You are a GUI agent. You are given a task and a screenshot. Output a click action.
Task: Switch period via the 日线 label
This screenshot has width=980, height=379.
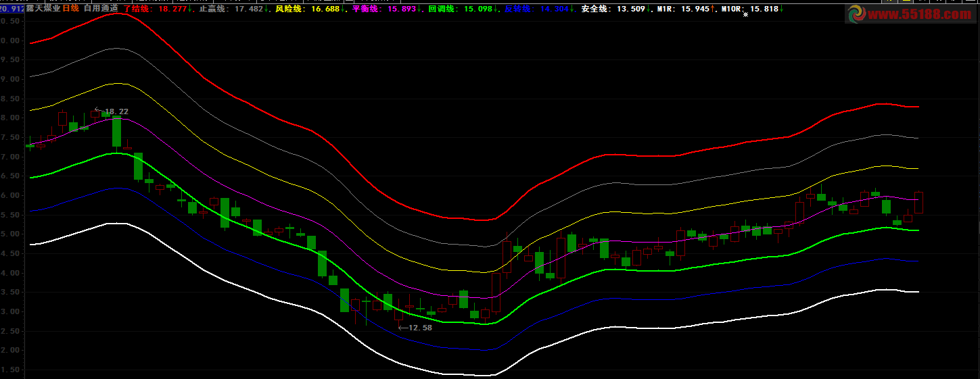coord(71,9)
